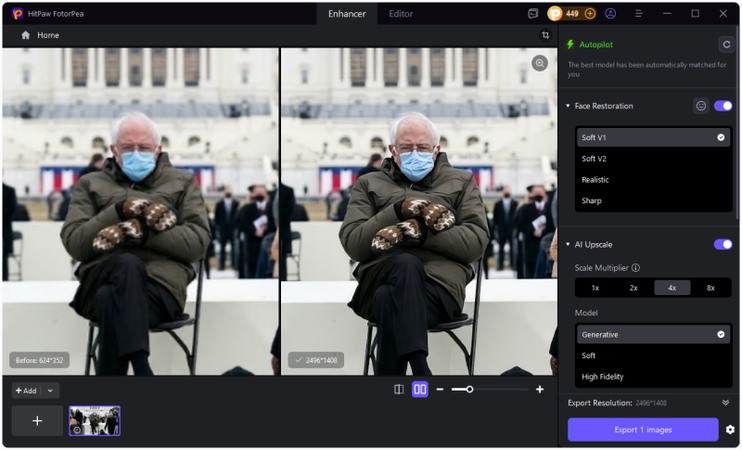
Task: Open the hamburger menu icon
Action: tap(638, 14)
